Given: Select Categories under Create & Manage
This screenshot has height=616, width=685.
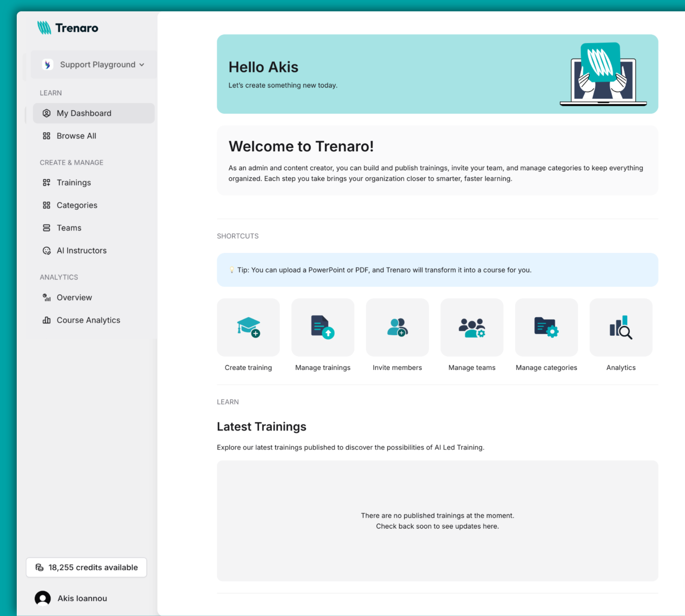Looking at the screenshot, I should point(77,205).
